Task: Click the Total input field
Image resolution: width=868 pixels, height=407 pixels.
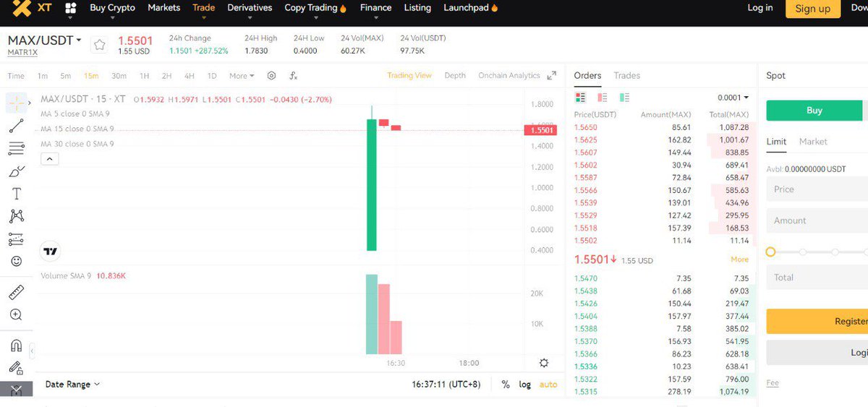Action: click(817, 277)
